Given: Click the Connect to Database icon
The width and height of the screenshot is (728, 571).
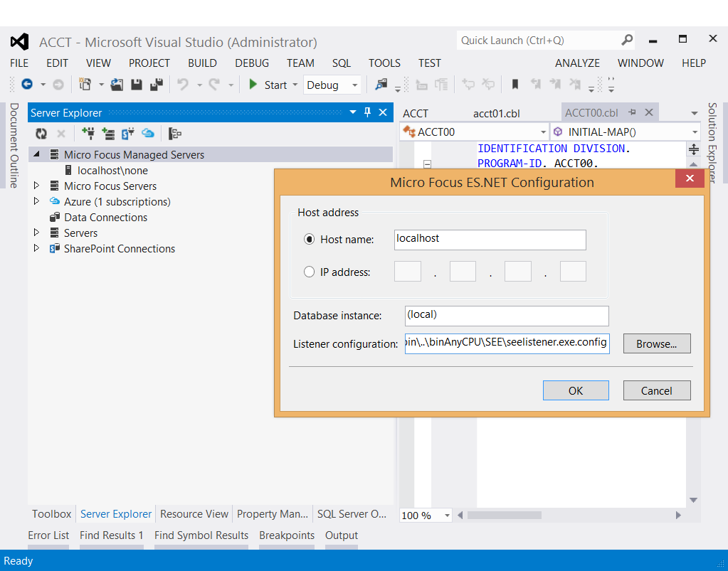Looking at the screenshot, I should coord(88,133).
